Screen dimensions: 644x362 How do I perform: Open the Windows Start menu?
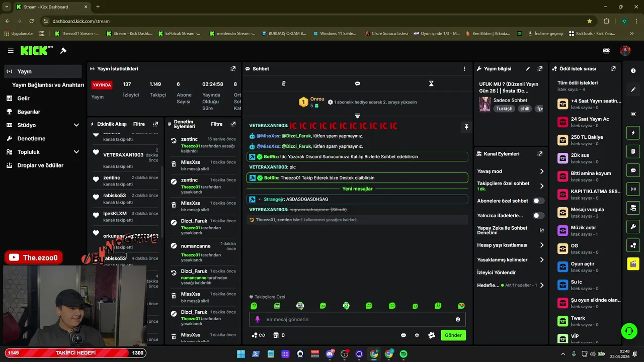click(241, 354)
